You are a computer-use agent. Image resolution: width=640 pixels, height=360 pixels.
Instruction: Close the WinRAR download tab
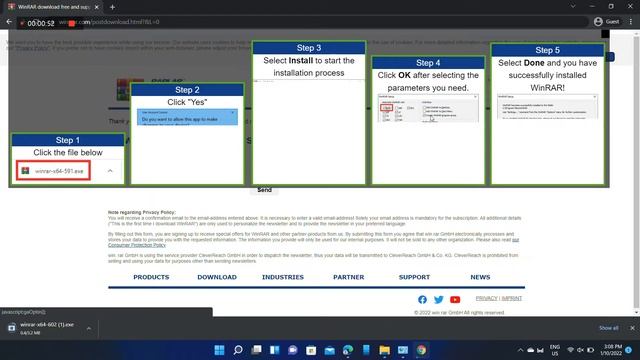pyautogui.click(x=97, y=7)
